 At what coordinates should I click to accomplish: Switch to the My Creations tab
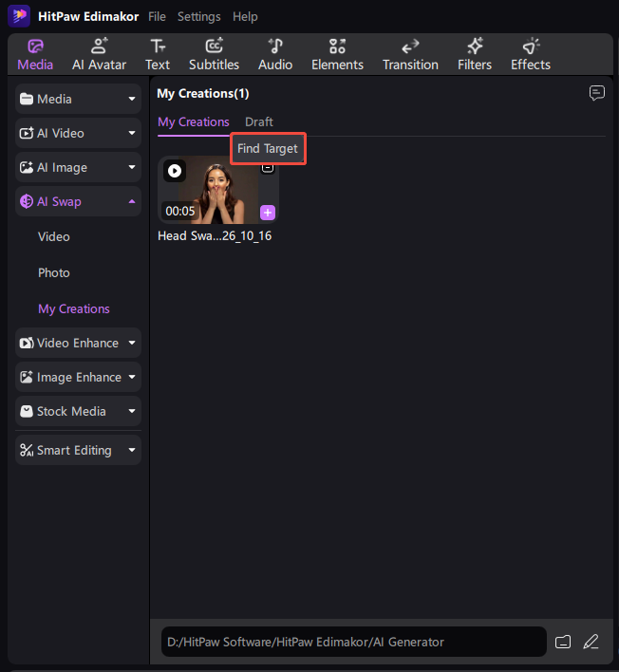(194, 122)
